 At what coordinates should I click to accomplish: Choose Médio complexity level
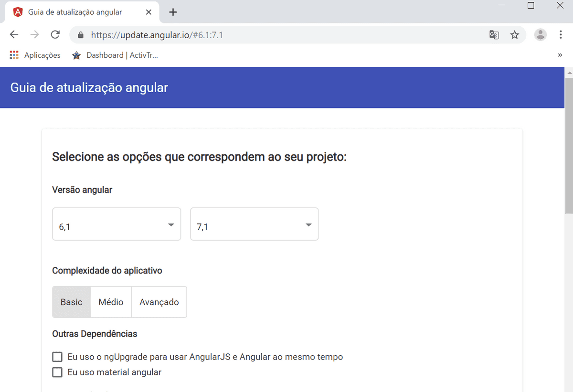[x=111, y=302]
